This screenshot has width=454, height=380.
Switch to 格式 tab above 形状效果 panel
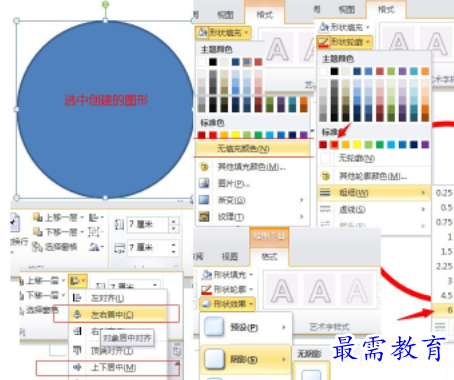269,256
